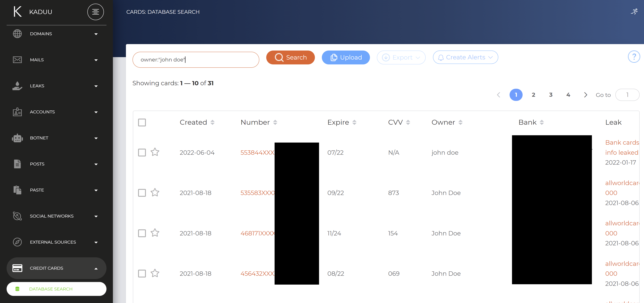The height and width of the screenshot is (303, 644).
Task: Click the running person logout icon
Action: 634,11
